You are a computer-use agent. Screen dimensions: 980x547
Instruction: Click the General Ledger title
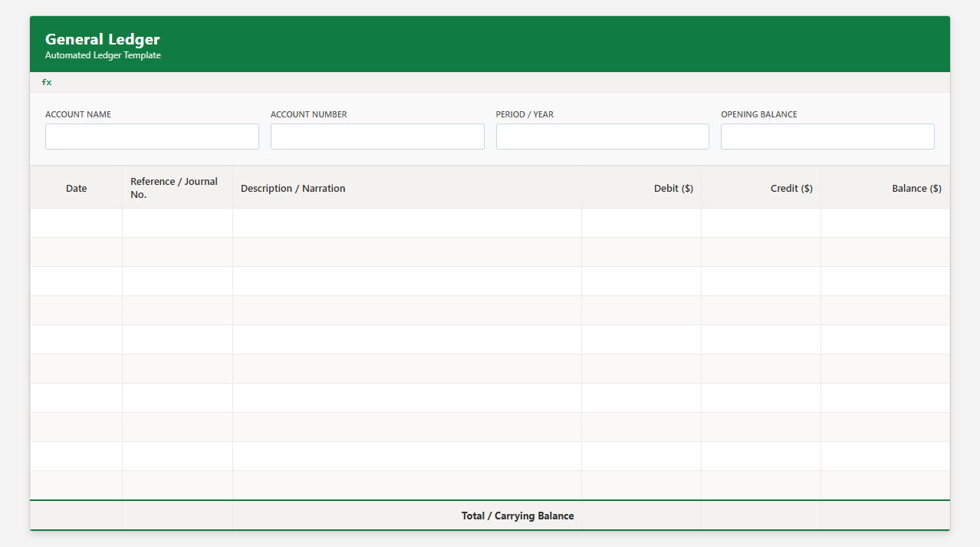[103, 39]
